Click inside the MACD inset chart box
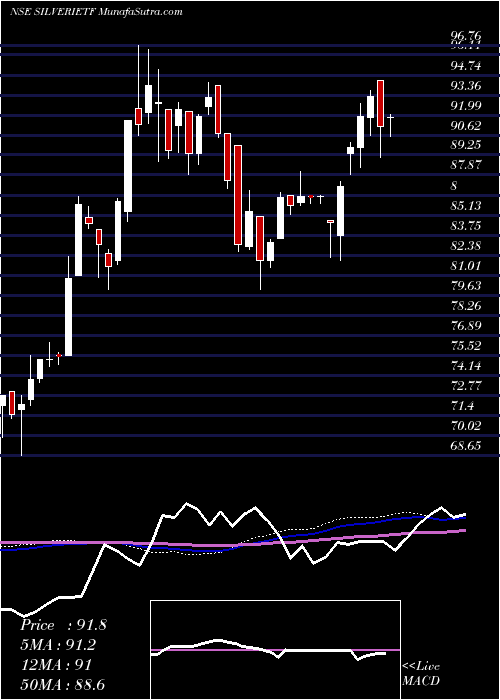The width and height of the screenshot is (500, 700). pos(275,650)
